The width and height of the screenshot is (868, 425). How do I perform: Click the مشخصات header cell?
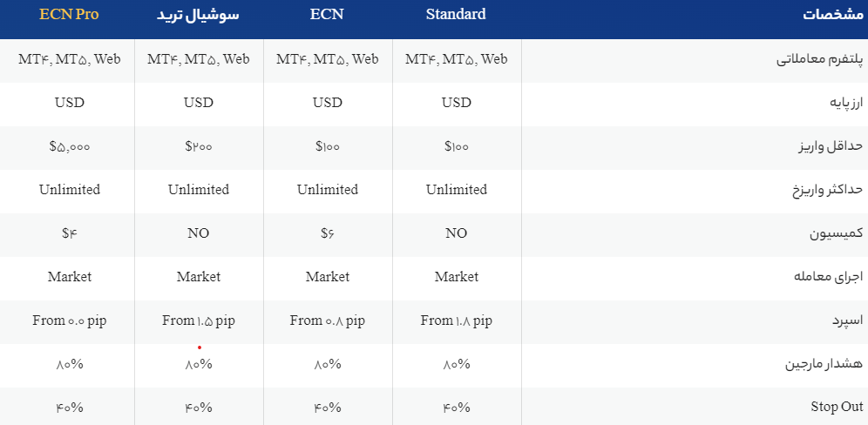(x=831, y=16)
